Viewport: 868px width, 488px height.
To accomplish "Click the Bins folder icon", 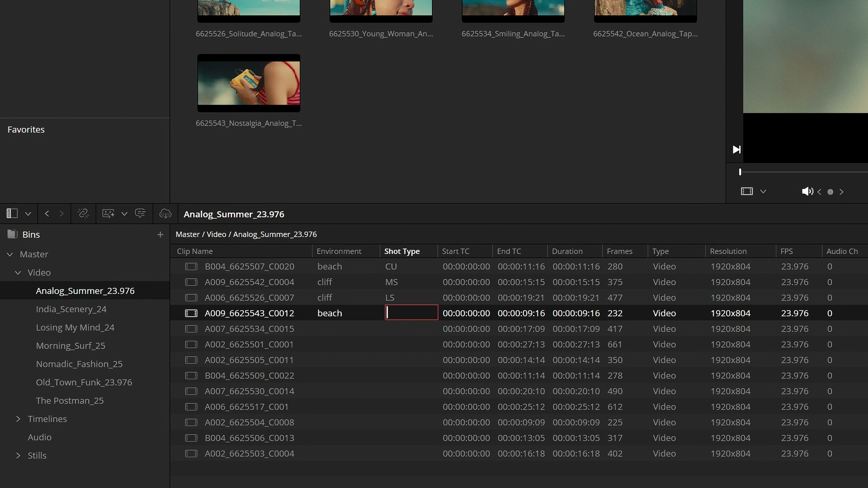I will click(12, 234).
